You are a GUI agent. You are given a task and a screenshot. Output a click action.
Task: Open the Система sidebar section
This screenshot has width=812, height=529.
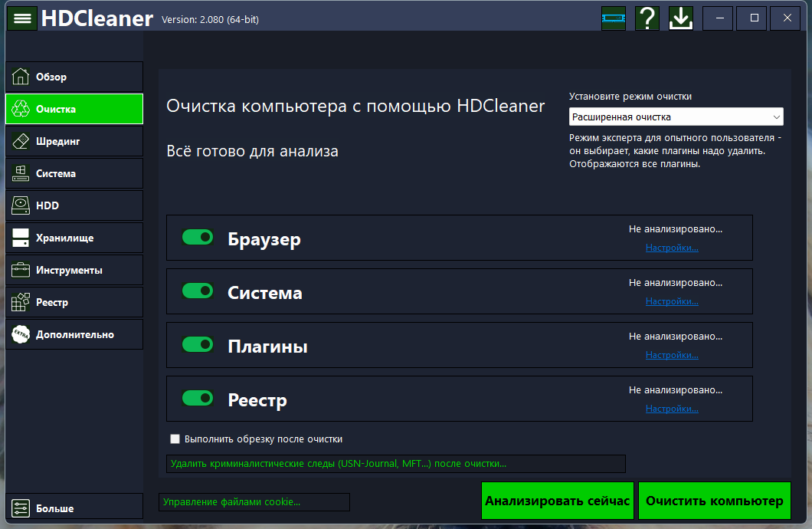coord(74,173)
